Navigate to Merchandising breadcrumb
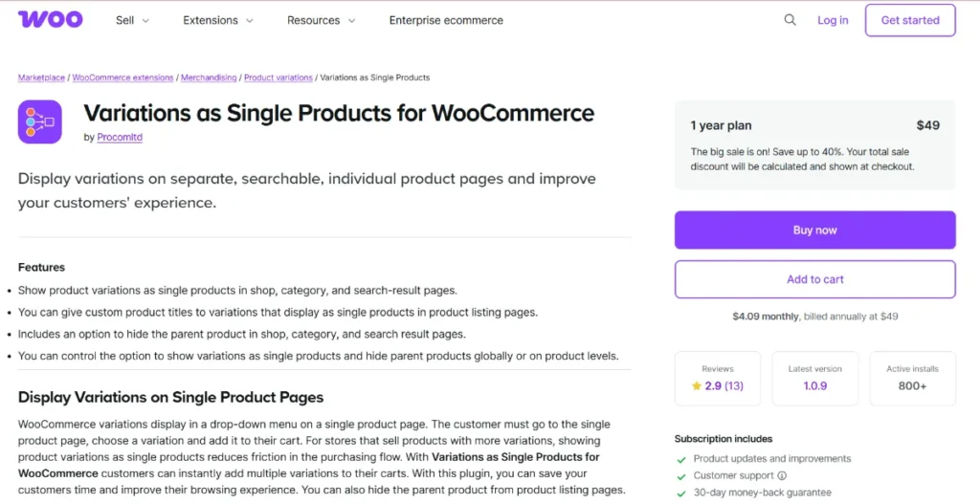The width and height of the screenshot is (980, 504). (209, 77)
